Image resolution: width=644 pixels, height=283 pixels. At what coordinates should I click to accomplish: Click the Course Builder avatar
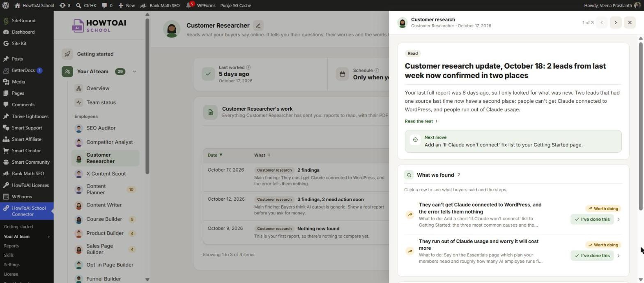79,219
